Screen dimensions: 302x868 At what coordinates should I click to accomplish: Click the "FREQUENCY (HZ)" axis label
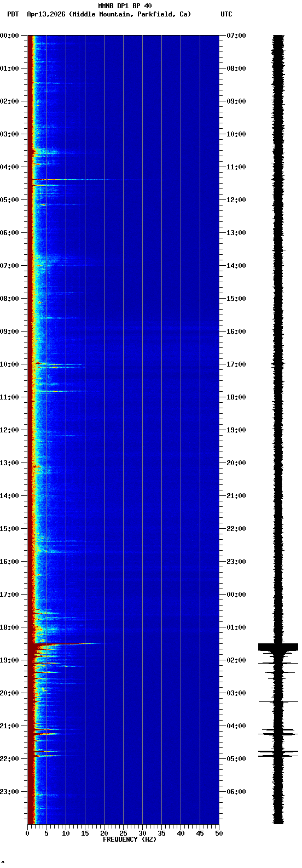[x=130, y=839]
